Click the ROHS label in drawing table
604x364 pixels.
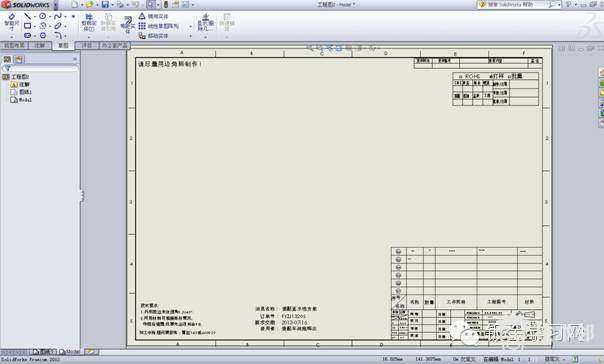472,76
